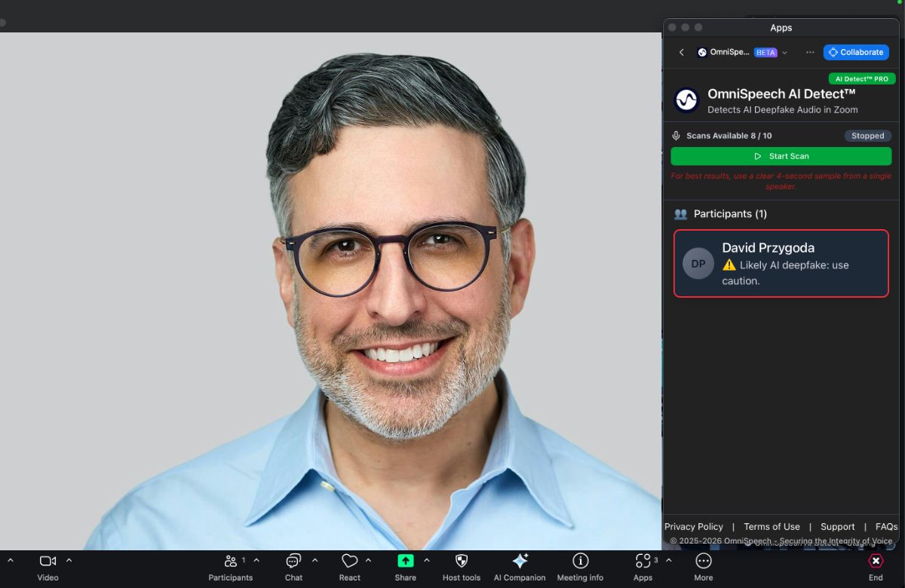Viewport: 905px width, 588px height.
Task: Click the React heart icon
Action: pyautogui.click(x=349, y=561)
